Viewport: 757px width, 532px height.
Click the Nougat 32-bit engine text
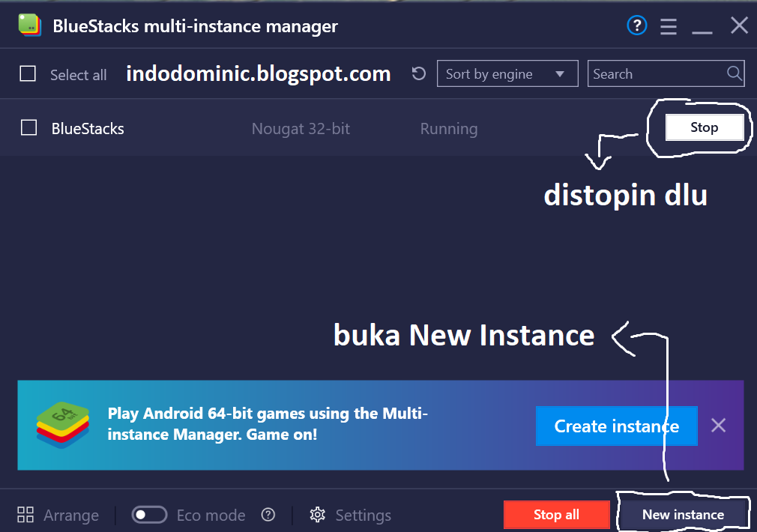301,129
